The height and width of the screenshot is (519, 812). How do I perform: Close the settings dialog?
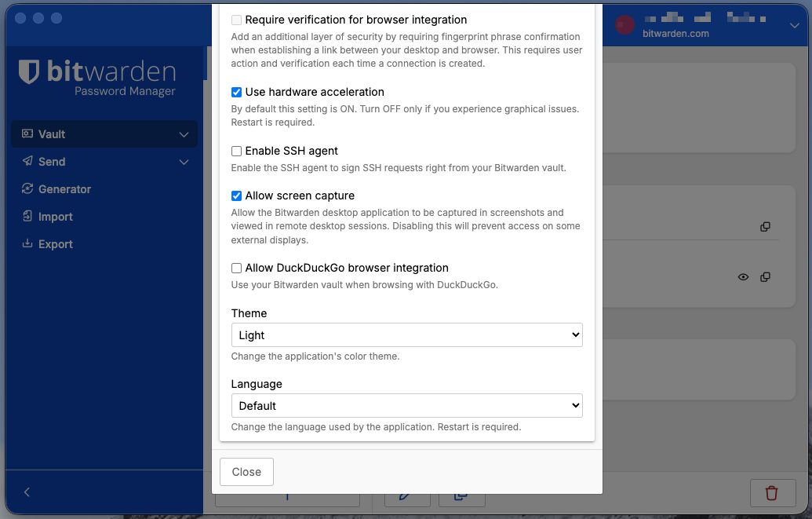(x=246, y=472)
